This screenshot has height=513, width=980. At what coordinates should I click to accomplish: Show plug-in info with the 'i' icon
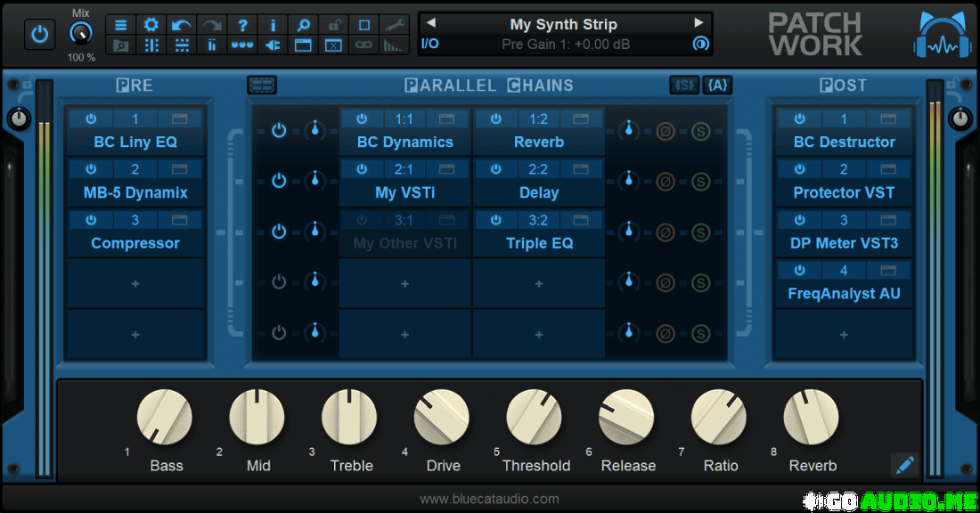point(273,25)
